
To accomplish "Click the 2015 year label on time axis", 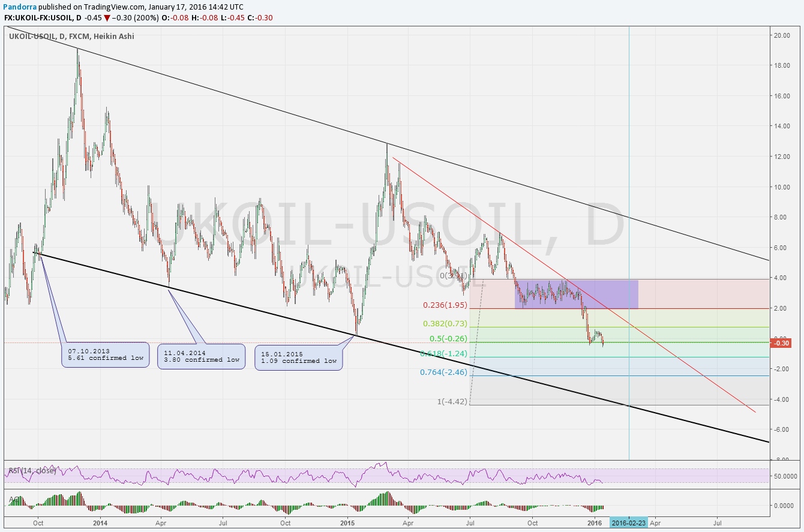I will (x=347, y=522).
